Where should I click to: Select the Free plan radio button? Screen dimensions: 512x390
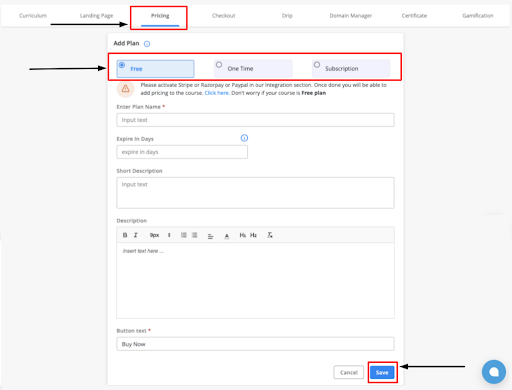pyautogui.click(x=122, y=65)
